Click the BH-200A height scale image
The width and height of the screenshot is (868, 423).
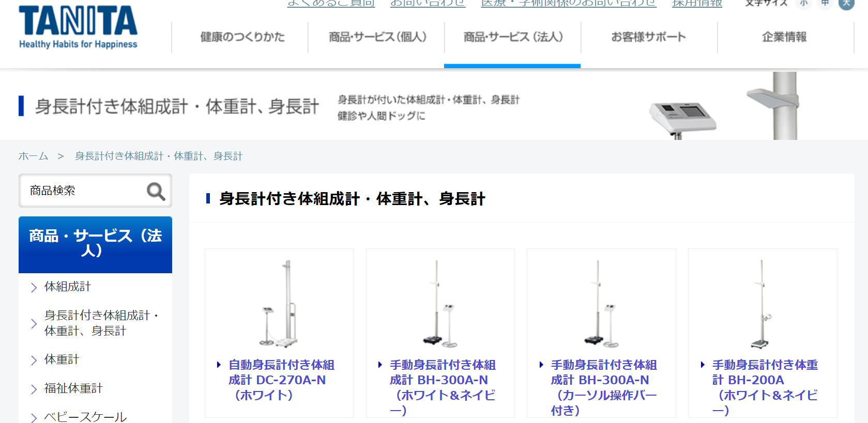(762, 303)
